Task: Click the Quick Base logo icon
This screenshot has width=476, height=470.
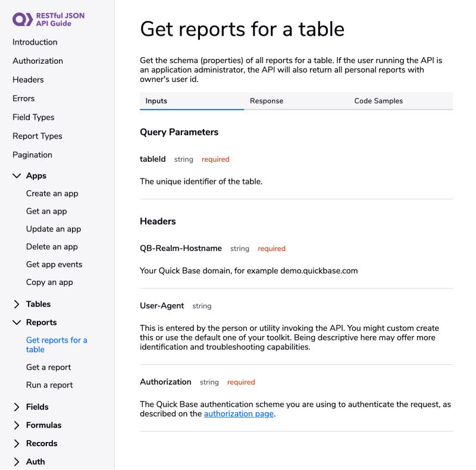Action: (x=23, y=19)
